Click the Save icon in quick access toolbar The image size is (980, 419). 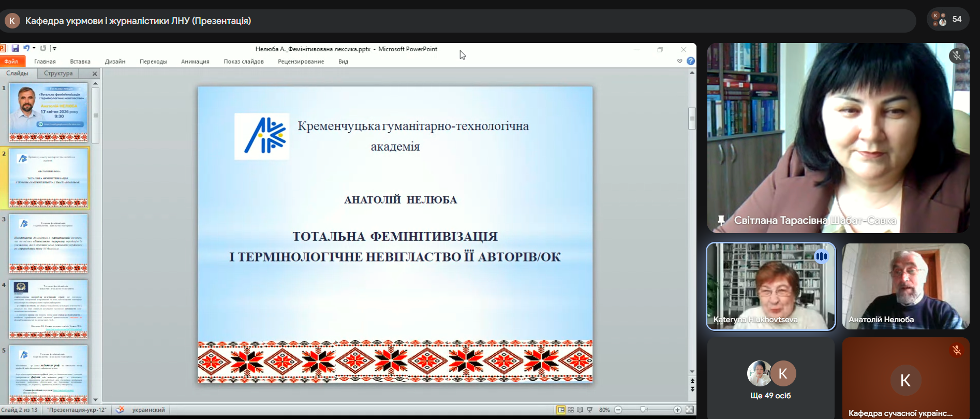(16, 48)
